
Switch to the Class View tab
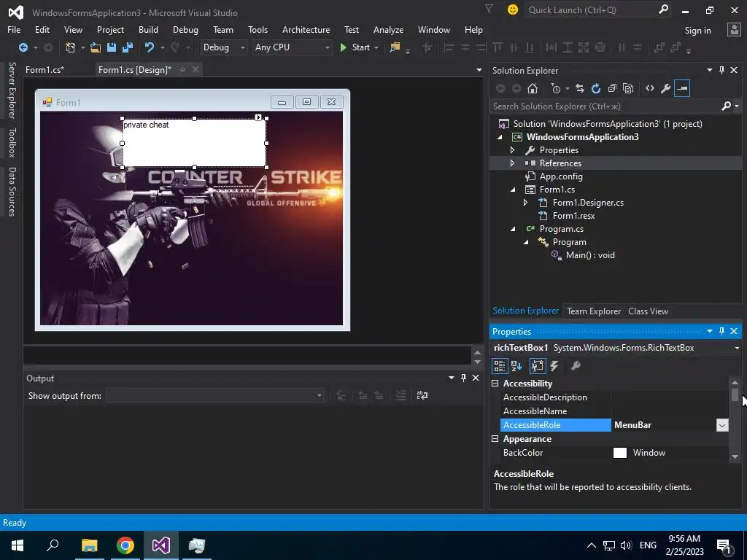tap(648, 311)
